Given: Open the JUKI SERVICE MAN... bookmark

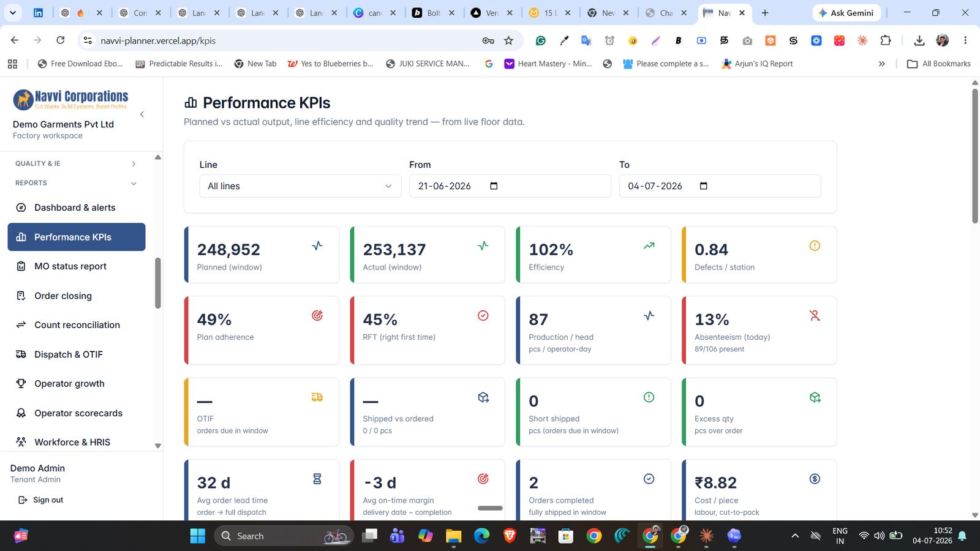Looking at the screenshot, I should coord(428,64).
